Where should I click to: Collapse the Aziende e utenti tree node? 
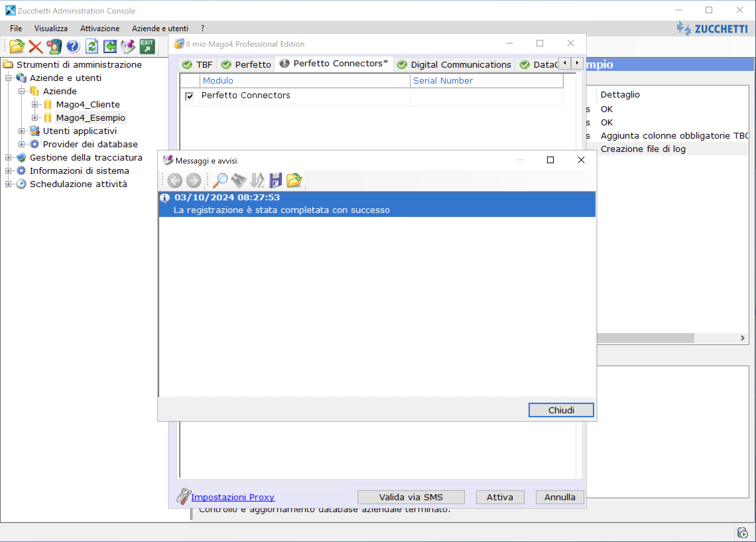point(8,78)
